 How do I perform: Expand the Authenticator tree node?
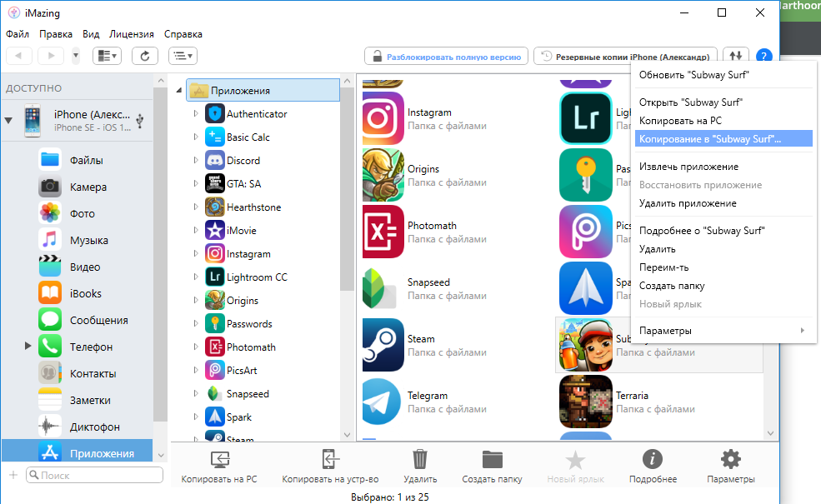[x=195, y=113]
